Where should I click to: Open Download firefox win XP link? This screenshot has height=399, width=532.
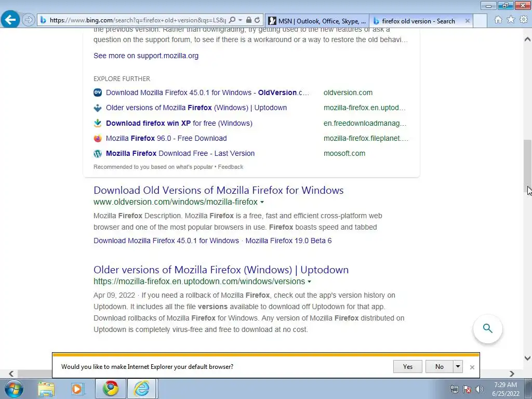179,123
